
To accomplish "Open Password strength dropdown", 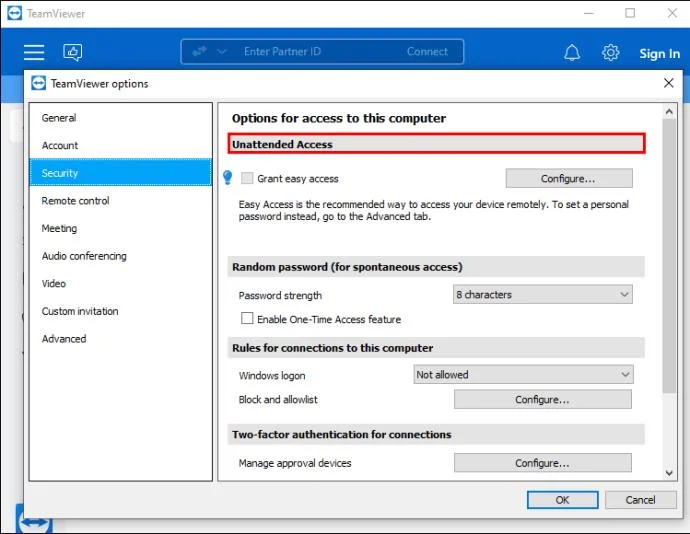I will coord(542,294).
